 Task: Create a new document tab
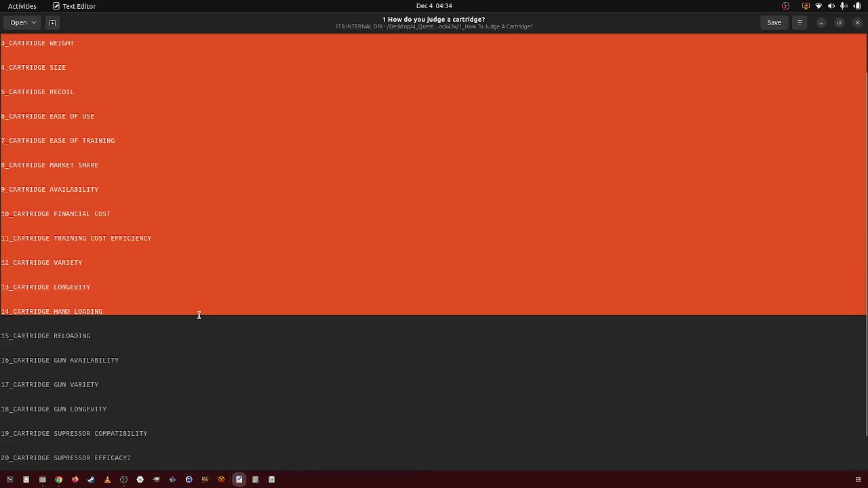pos(52,22)
